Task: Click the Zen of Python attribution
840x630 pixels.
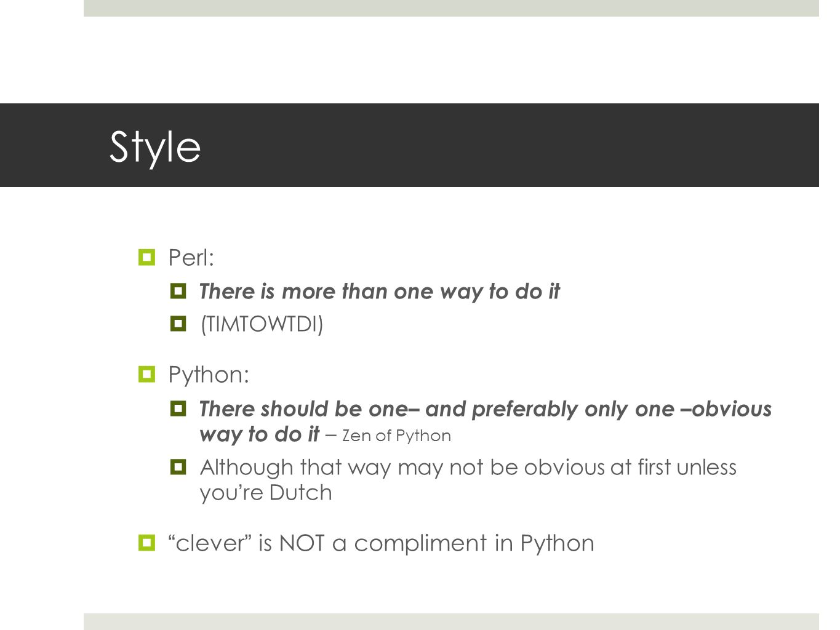Action: click(x=396, y=436)
